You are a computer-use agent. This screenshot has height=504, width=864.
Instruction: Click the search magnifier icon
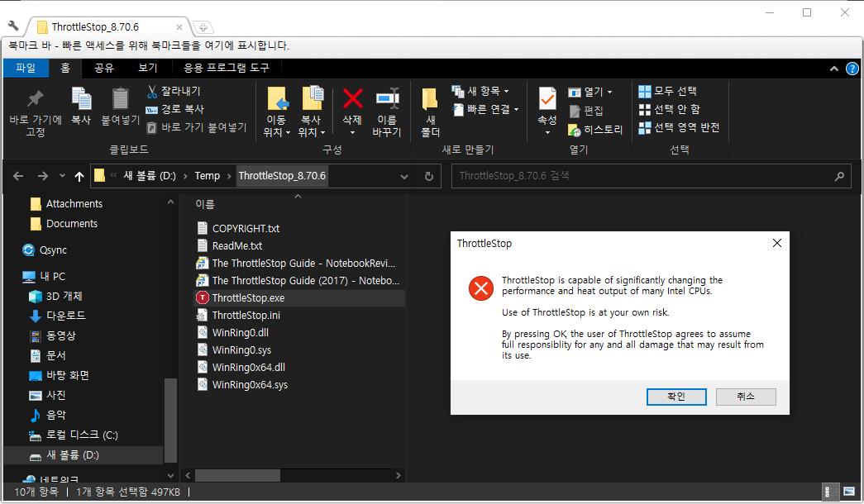pos(839,176)
